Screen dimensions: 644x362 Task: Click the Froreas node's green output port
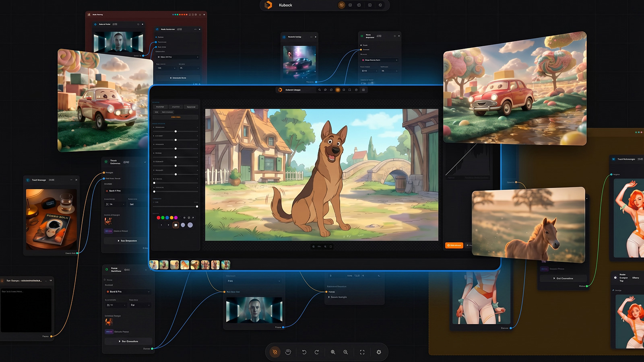coord(152,349)
